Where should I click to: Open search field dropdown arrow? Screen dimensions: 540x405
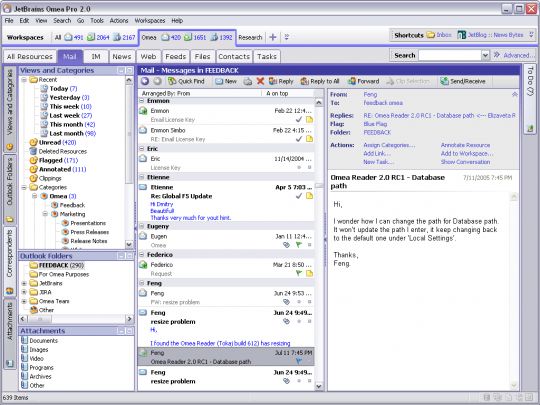(x=485, y=55)
